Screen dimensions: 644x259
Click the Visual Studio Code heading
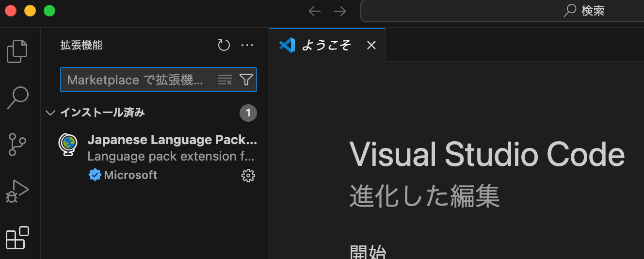pyautogui.click(x=487, y=155)
